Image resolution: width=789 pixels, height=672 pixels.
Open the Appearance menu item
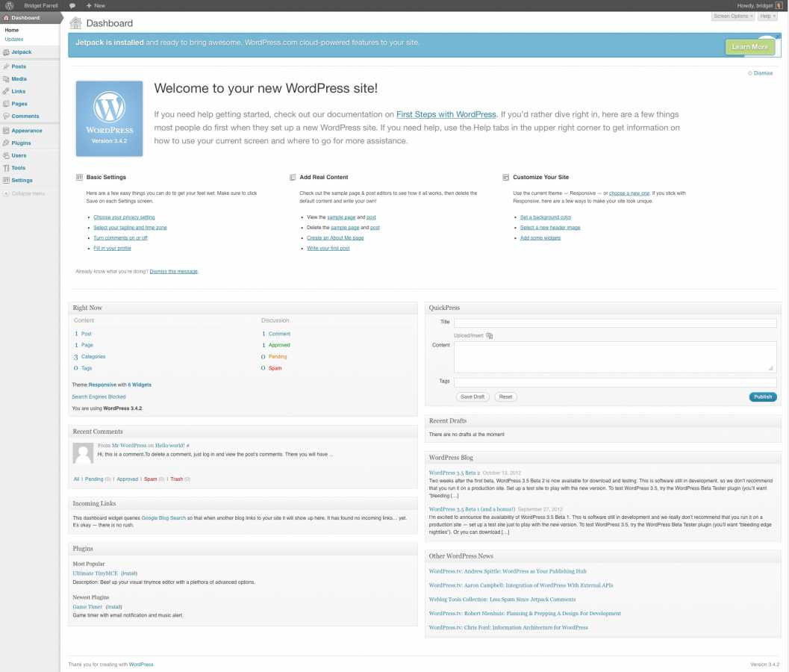coord(27,131)
